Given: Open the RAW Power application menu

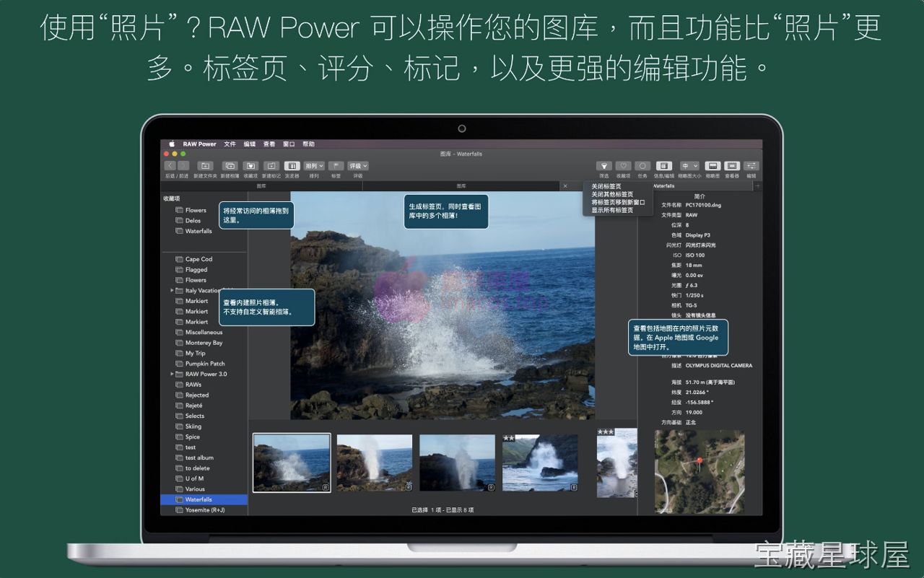Looking at the screenshot, I should click(x=199, y=144).
